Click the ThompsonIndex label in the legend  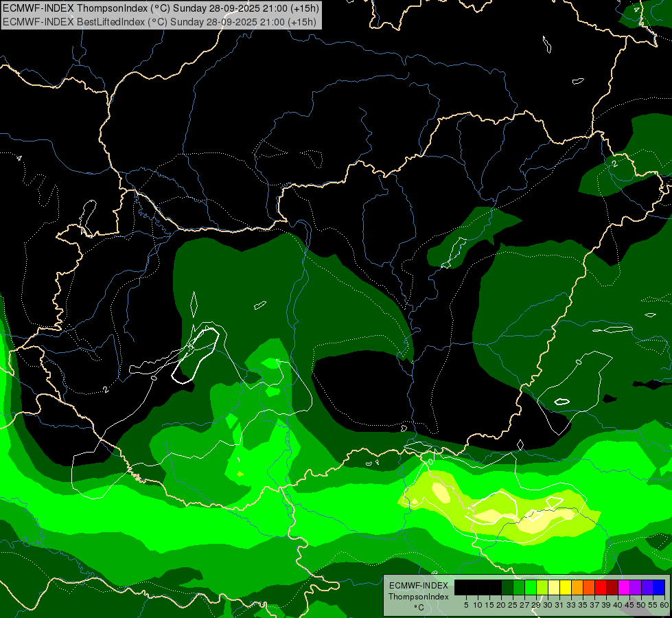418,597
